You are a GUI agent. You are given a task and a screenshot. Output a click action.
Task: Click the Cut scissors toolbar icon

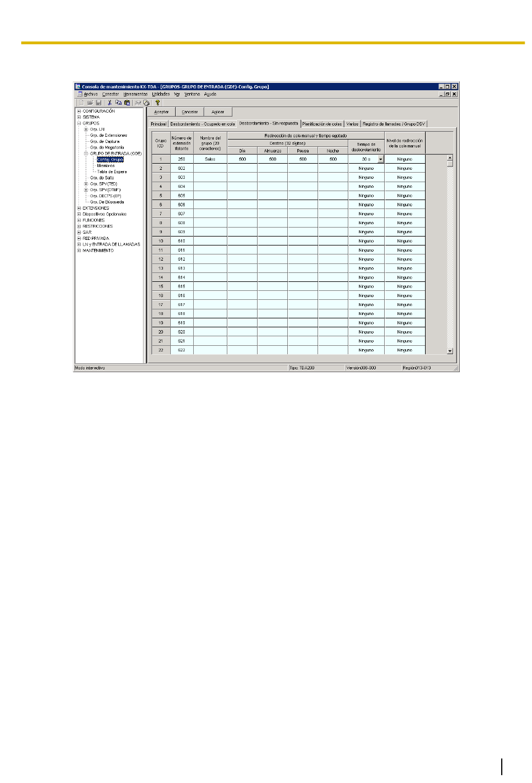[110, 103]
